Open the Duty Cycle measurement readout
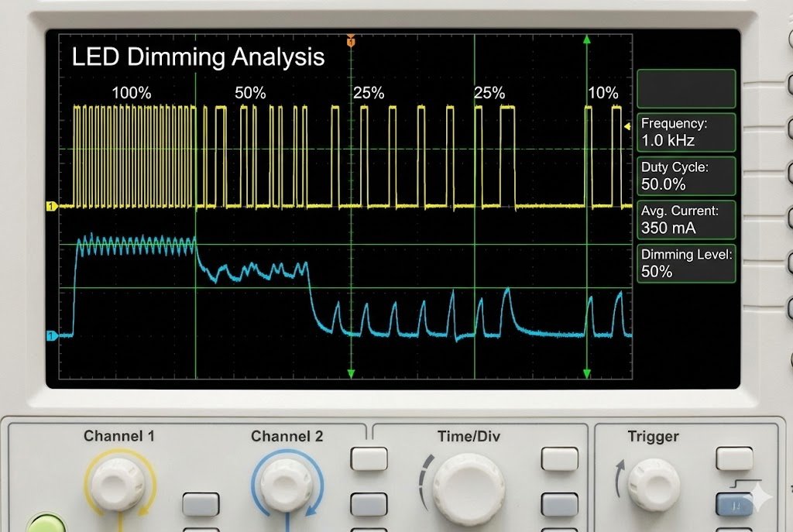 (x=686, y=176)
